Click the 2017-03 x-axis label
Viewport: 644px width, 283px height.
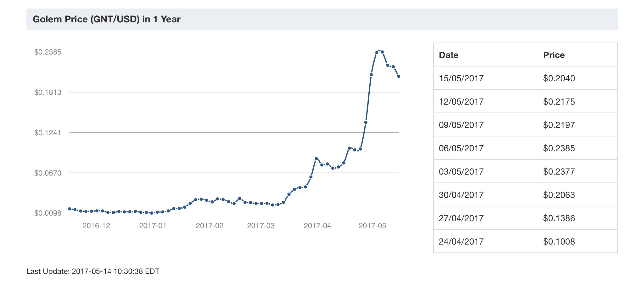[261, 226]
